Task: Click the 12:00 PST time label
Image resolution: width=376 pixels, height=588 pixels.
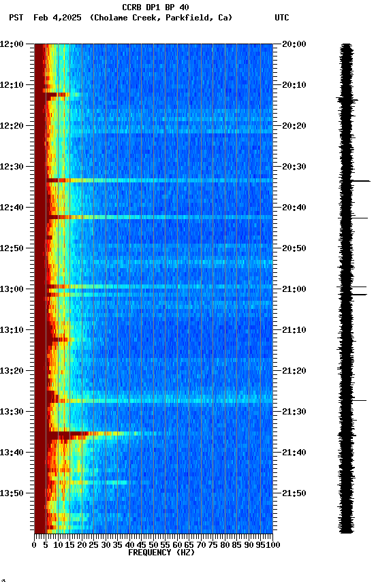Action: (12, 44)
